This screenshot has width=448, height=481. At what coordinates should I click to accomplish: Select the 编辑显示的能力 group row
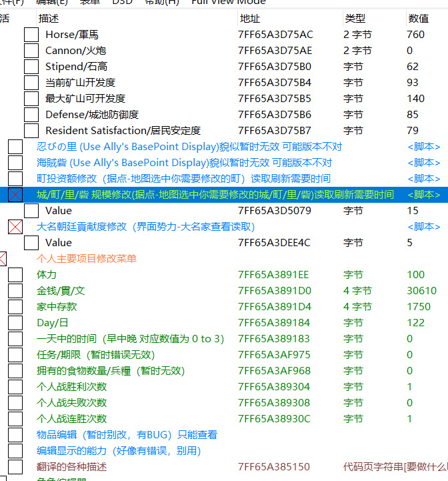[119, 451]
